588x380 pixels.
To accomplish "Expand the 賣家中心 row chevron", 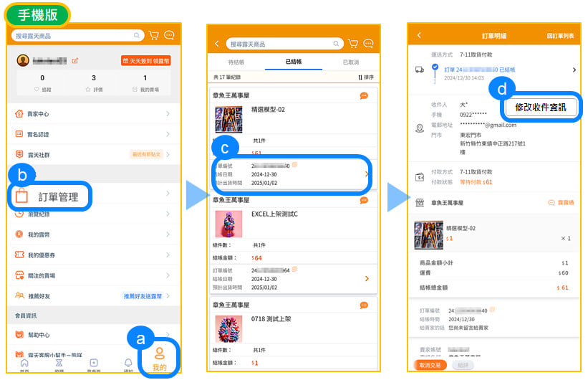I will pos(168,114).
